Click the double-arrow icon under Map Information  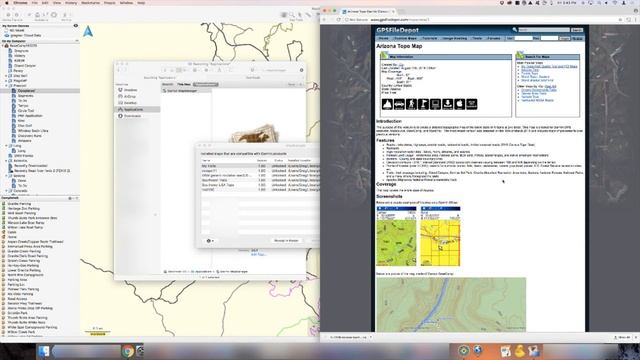coord(399,104)
